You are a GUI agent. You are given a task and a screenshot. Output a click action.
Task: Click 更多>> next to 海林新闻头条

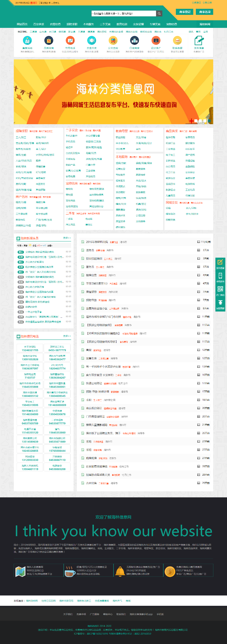click(x=67, y=238)
